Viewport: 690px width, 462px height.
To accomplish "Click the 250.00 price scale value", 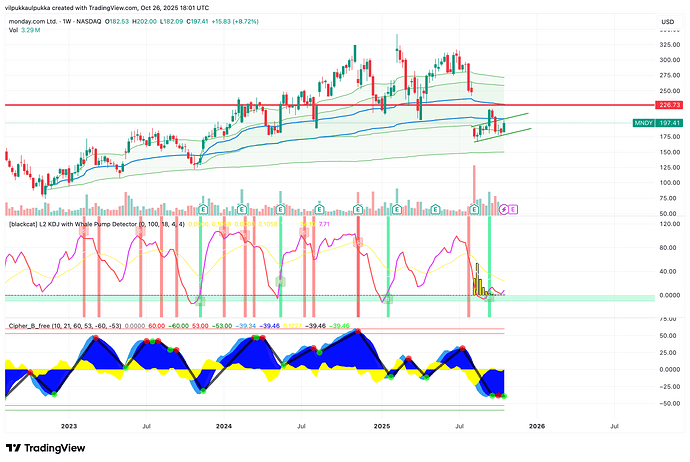I will click(670, 91).
